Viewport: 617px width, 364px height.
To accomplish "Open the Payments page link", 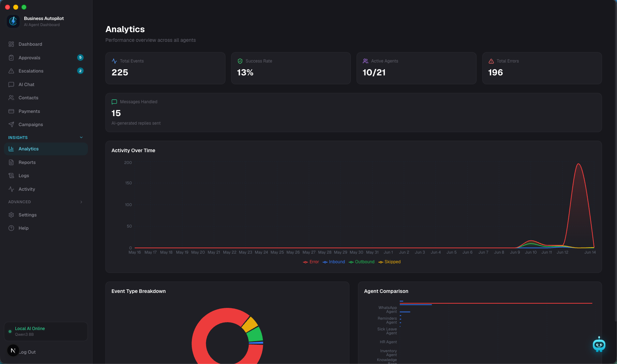I will (46, 111).
